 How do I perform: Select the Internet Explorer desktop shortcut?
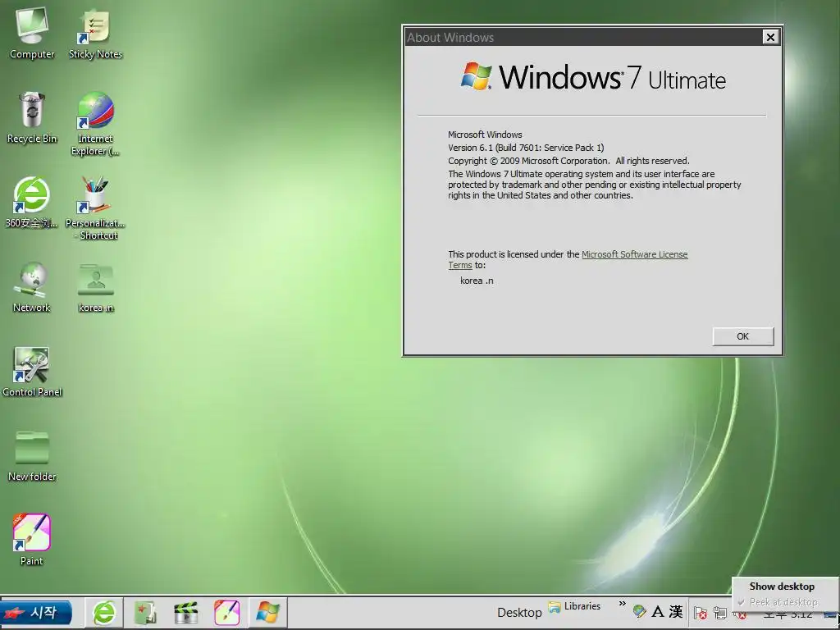[x=95, y=123]
